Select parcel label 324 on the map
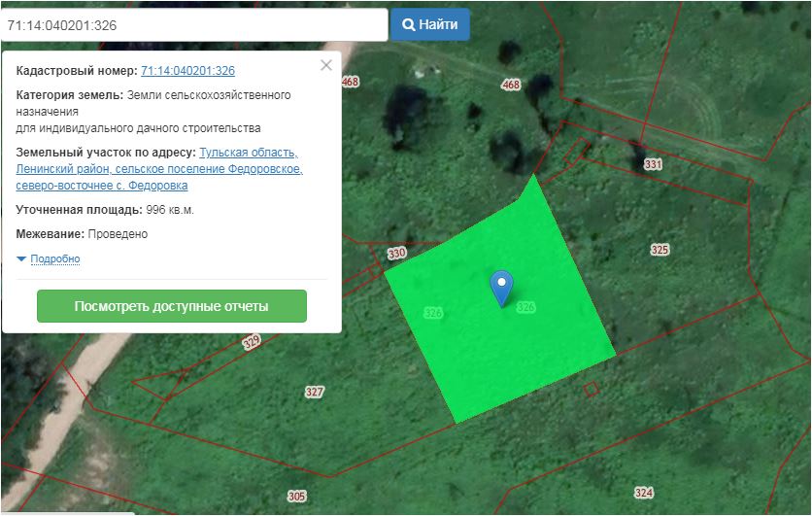This screenshot has height=516, width=812. (x=643, y=493)
